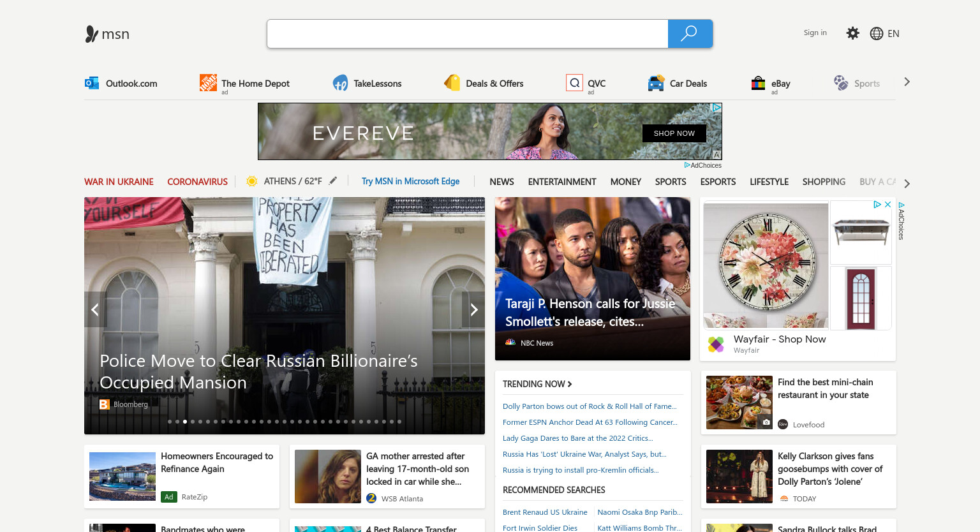The width and height of the screenshot is (980, 532).
Task: Click AdChoices triangle icon on Wayfair ad
Action: point(877,204)
